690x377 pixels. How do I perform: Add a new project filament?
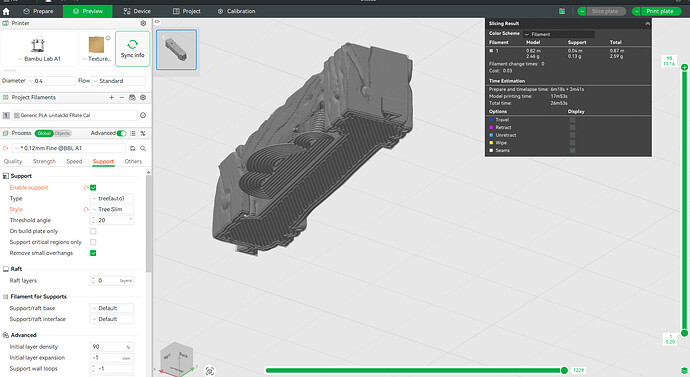tap(111, 98)
